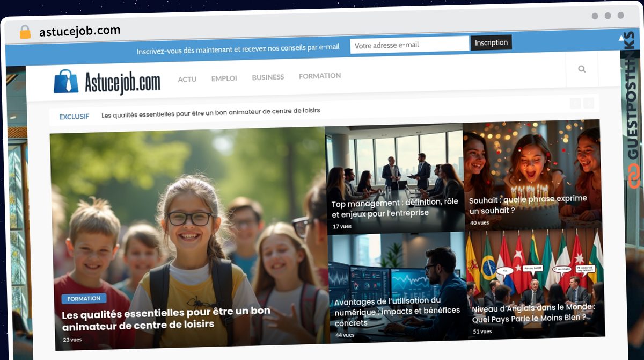Screen dimensions: 644x360
Task: Open the BUSINESS menu
Action: 268,77
